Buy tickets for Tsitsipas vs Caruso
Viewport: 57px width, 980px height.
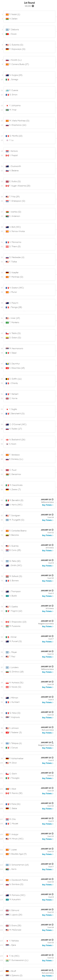(47, 748)
